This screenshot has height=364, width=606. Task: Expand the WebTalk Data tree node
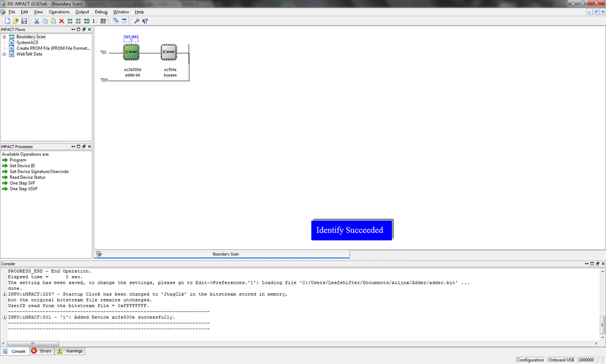click(4, 54)
